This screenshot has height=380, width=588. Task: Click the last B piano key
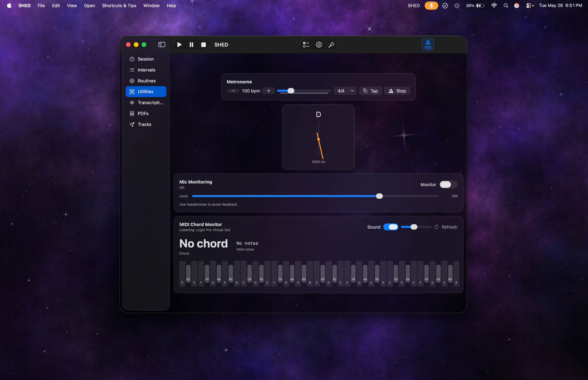click(456, 273)
